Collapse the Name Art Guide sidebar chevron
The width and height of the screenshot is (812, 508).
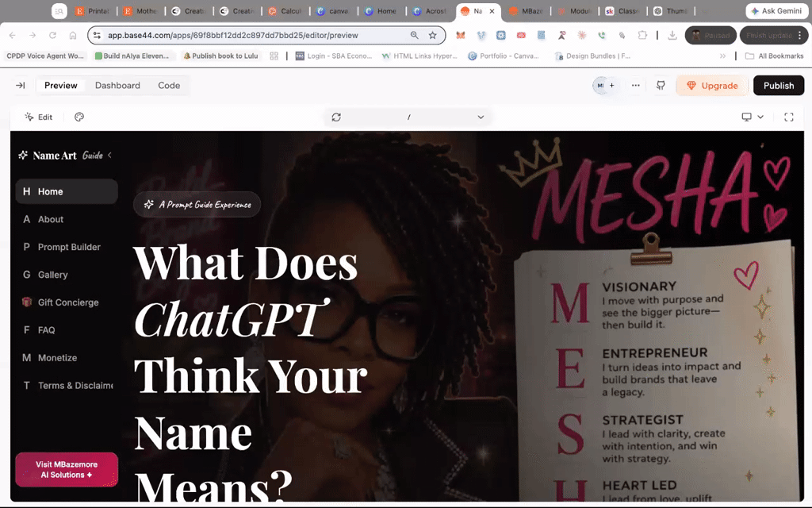tap(109, 155)
